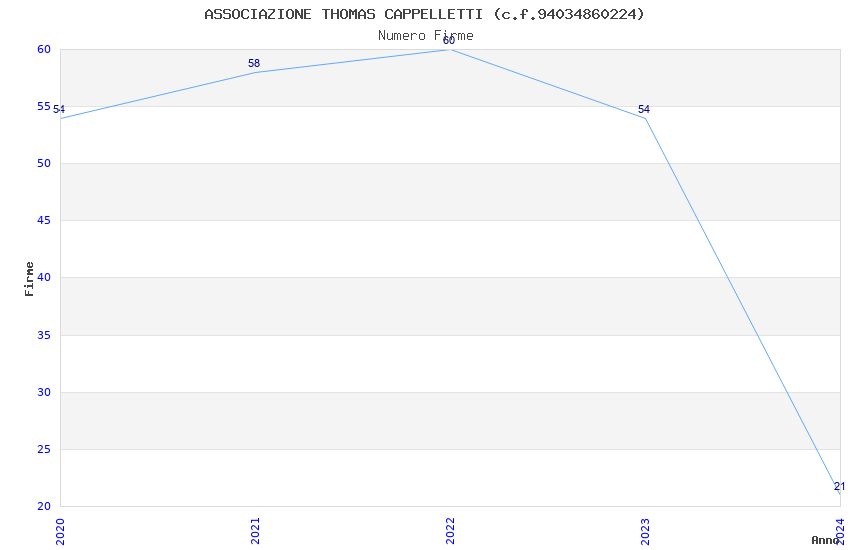
Task: Click the data label 58 for 2021
Action: (254, 63)
